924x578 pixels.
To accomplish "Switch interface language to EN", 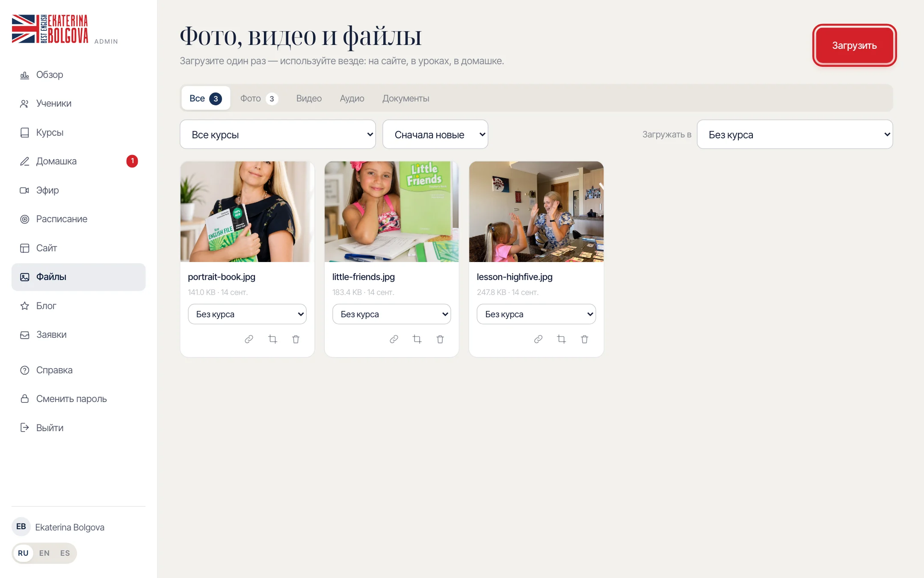I will point(44,553).
